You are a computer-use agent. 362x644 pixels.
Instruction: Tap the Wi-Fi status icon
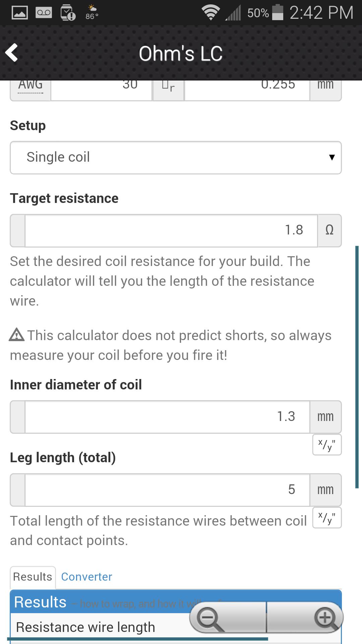click(210, 13)
